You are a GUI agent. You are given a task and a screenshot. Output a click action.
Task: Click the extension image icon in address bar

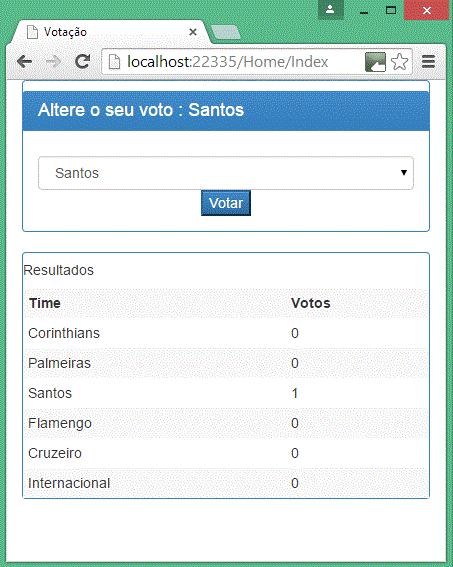(375, 62)
